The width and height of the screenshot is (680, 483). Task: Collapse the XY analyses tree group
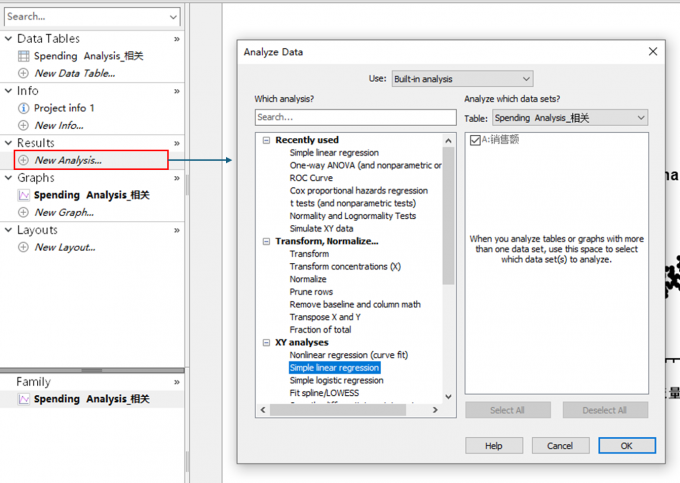266,342
